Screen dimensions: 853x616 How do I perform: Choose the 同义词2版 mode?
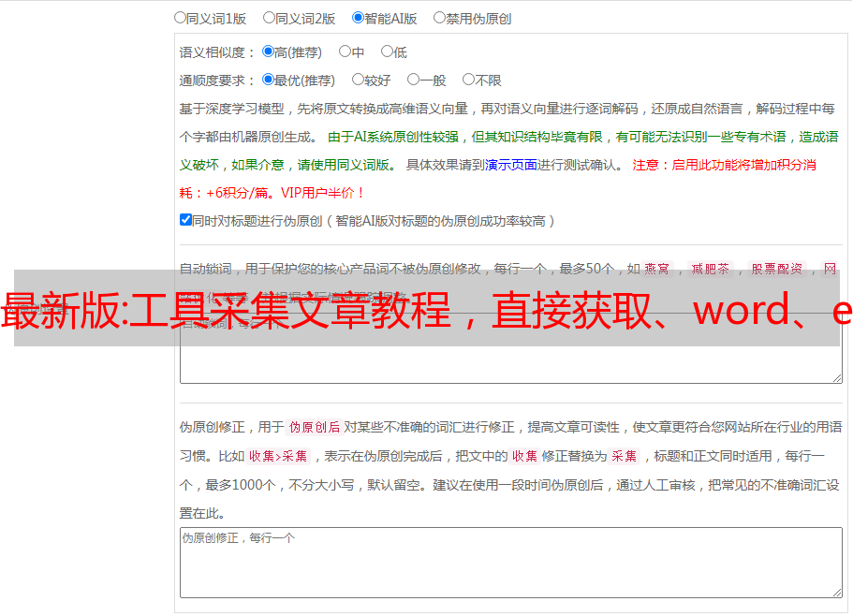pyautogui.click(x=269, y=18)
